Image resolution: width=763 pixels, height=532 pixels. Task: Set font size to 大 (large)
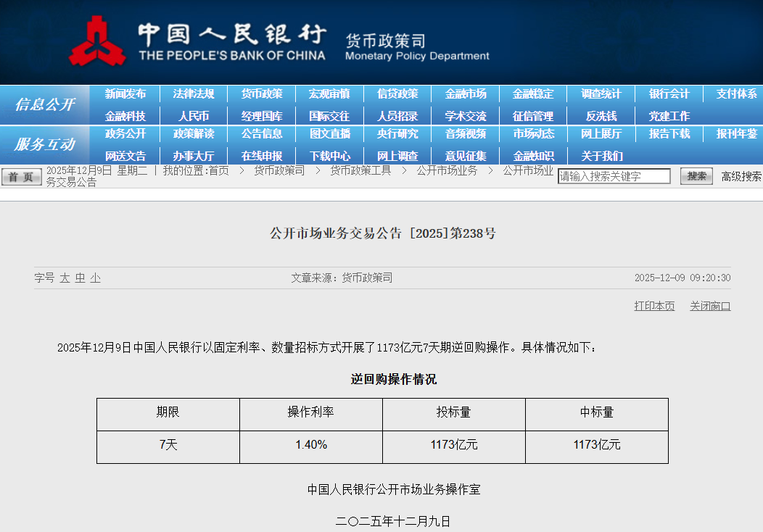coord(65,278)
